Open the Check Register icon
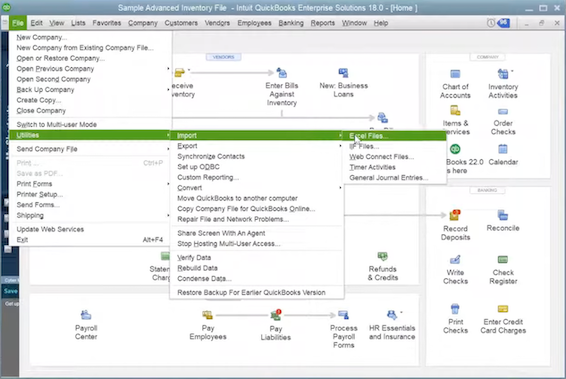This screenshot has height=379, width=566. [502, 260]
